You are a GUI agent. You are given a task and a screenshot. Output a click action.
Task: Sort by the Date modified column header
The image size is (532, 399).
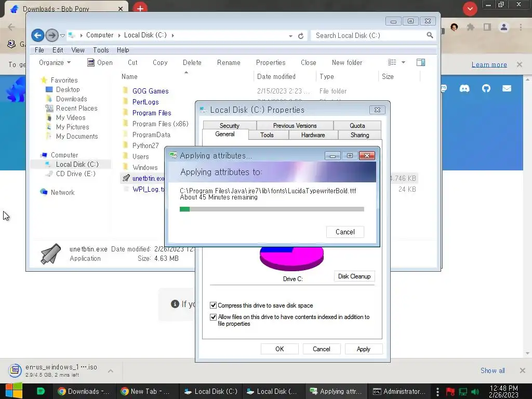coord(284,77)
